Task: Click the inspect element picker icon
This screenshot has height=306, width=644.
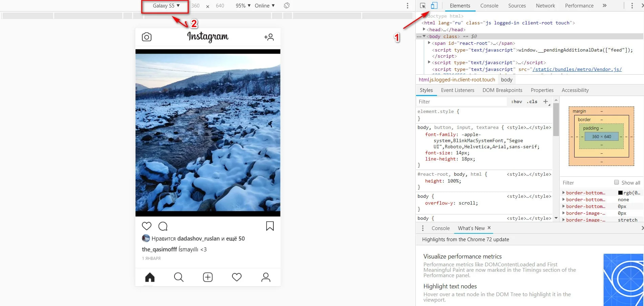Action: 423,5
